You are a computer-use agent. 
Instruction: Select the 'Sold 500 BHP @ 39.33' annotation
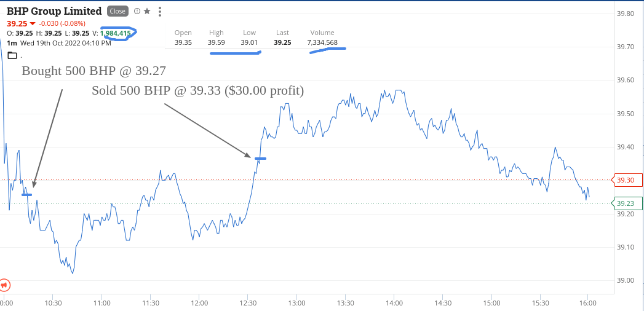click(x=197, y=90)
